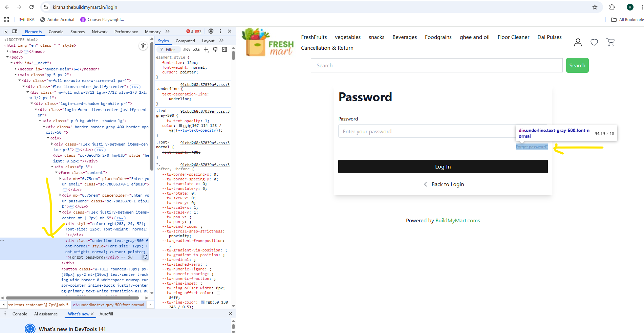Open the JIRA bookmark
This screenshot has width=644, height=333.
(x=27, y=20)
